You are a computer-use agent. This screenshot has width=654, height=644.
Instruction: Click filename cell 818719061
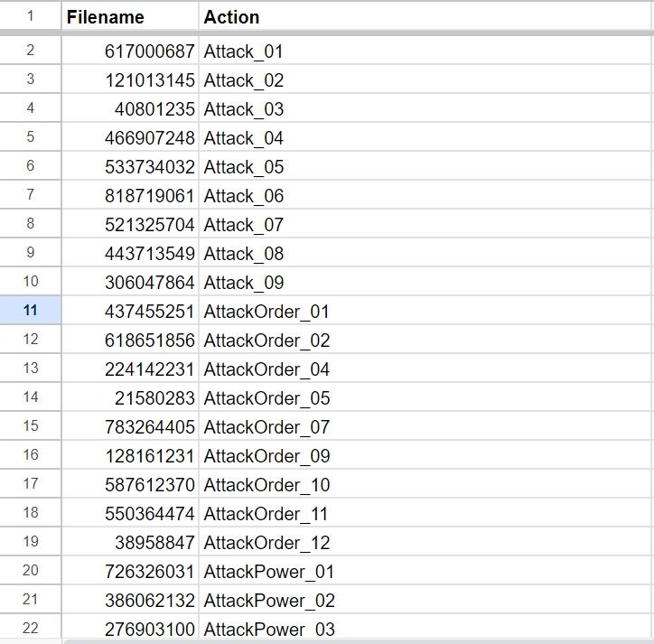130,196
